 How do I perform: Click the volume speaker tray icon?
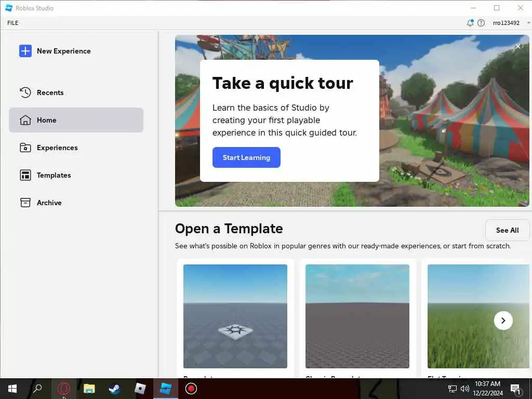coord(465,389)
